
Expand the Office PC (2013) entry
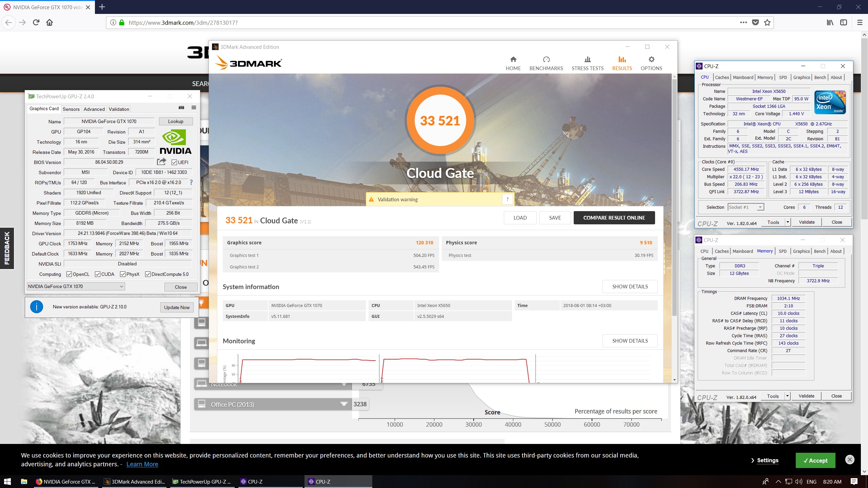344,404
